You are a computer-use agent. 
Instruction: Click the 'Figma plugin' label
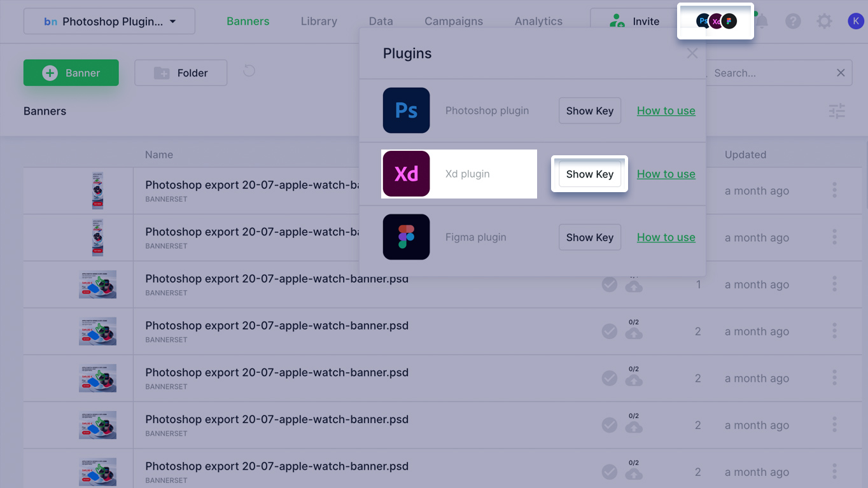click(x=476, y=237)
